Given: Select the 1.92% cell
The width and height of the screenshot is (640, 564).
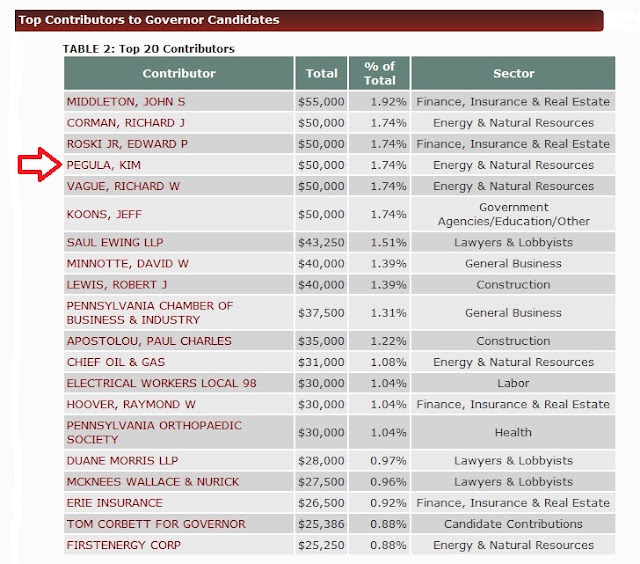Looking at the screenshot, I should [x=379, y=102].
